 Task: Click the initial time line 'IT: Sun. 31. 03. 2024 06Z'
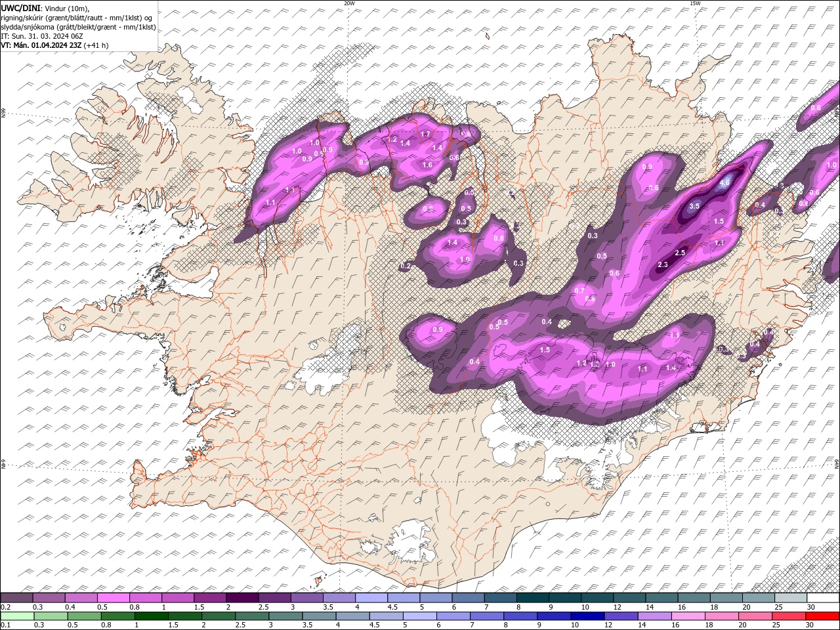(42, 36)
